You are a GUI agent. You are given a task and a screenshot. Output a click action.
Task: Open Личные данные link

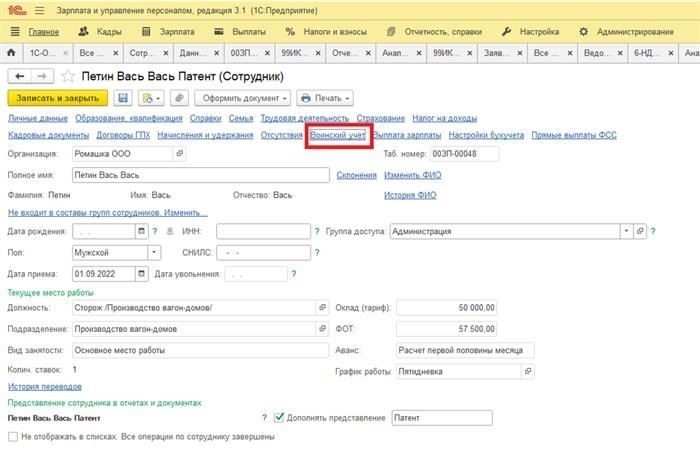pyautogui.click(x=38, y=118)
